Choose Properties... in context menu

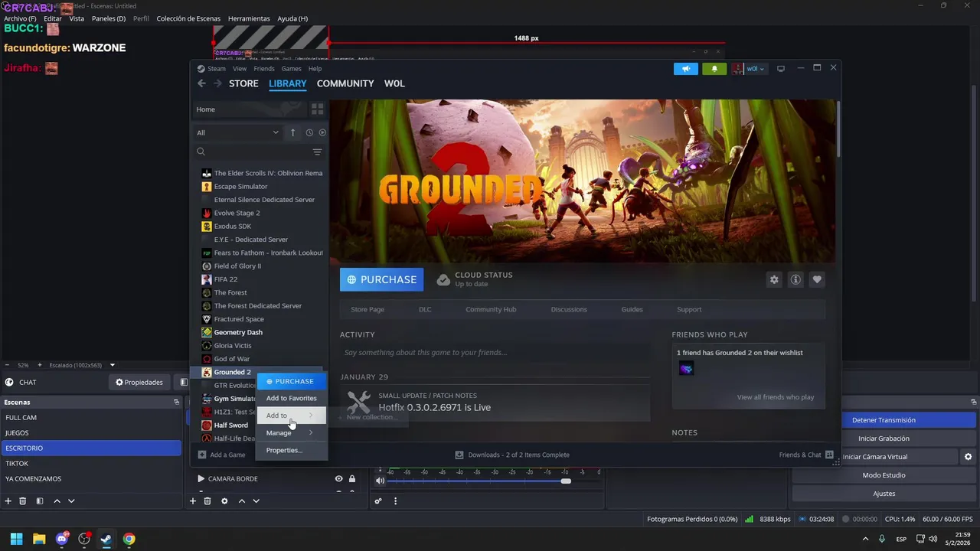click(291, 450)
